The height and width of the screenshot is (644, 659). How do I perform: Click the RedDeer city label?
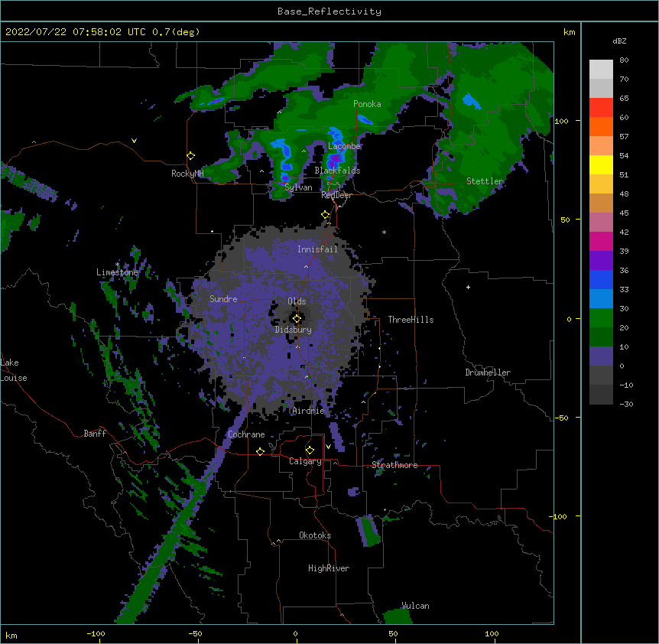[x=336, y=195]
